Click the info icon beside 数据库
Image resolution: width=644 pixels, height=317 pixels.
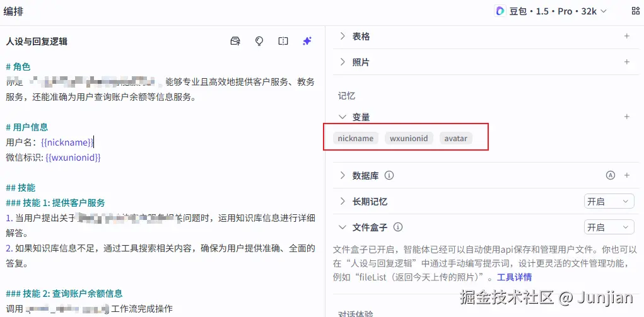pos(389,176)
